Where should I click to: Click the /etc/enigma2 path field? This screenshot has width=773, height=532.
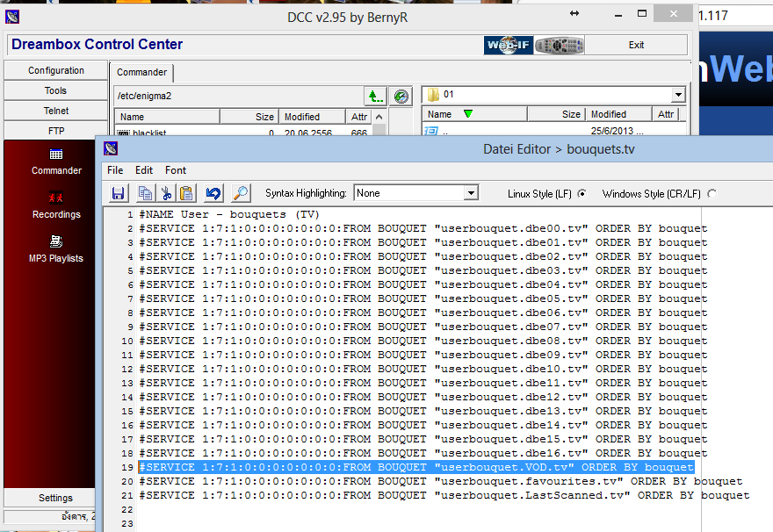tap(239, 96)
